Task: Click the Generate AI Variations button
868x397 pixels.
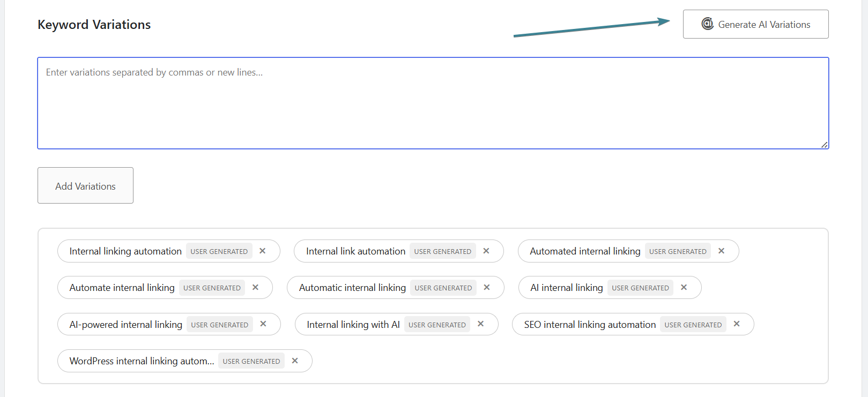Action: click(x=755, y=24)
